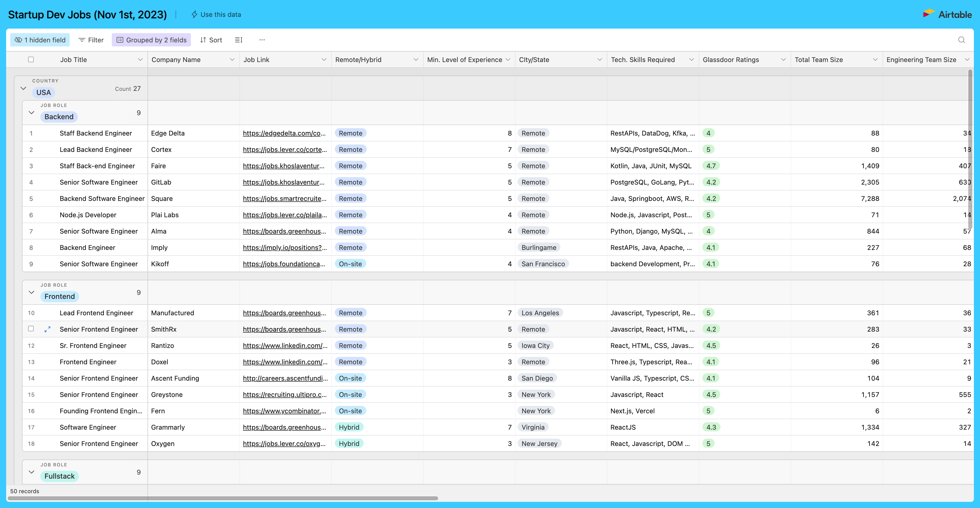Click the Airtable logo
Screen dimensions: 980x508
(947, 15)
